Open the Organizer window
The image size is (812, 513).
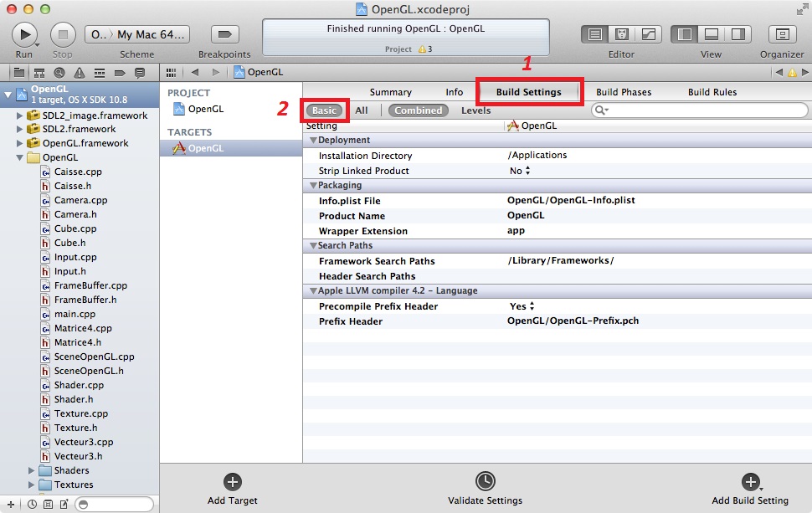pyautogui.click(x=782, y=34)
